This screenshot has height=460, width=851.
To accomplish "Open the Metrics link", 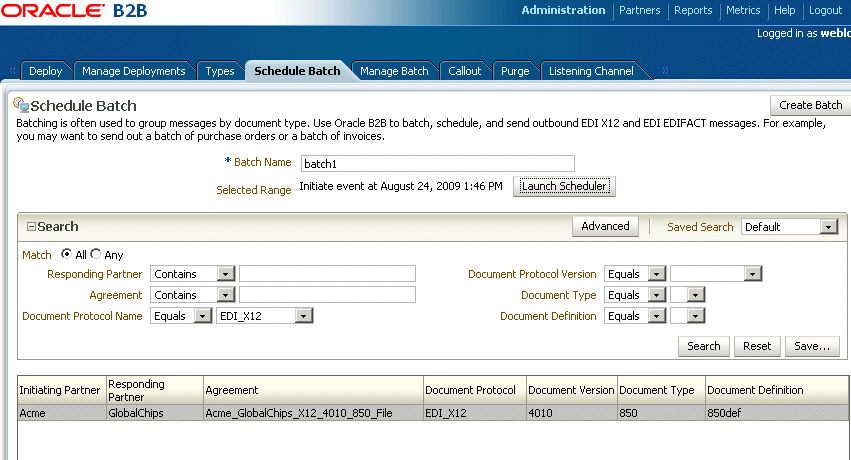I will pyautogui.click(x=743, y=10).
